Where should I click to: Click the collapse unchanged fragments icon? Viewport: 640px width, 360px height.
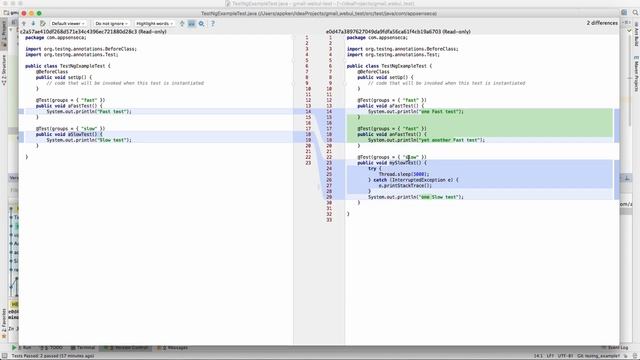pyautogui.click(x=182, y=24)
